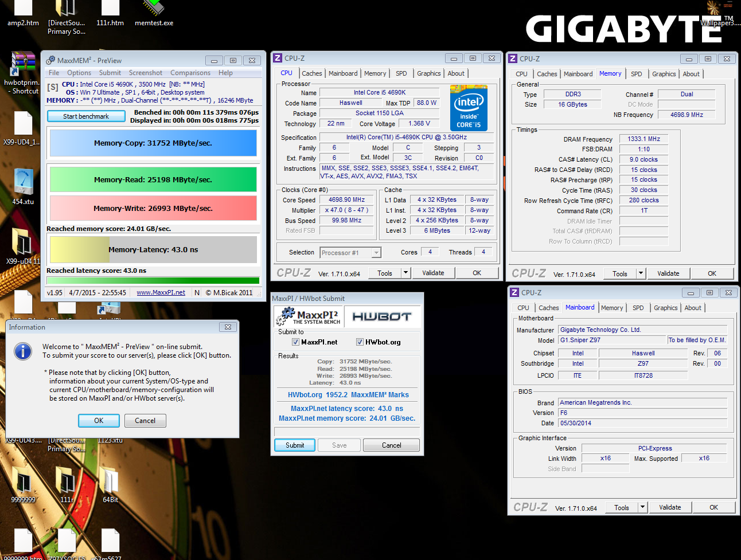Toggle the MaxxPI.net submit checkbox

pyautogui.click(x=295, y=342)
